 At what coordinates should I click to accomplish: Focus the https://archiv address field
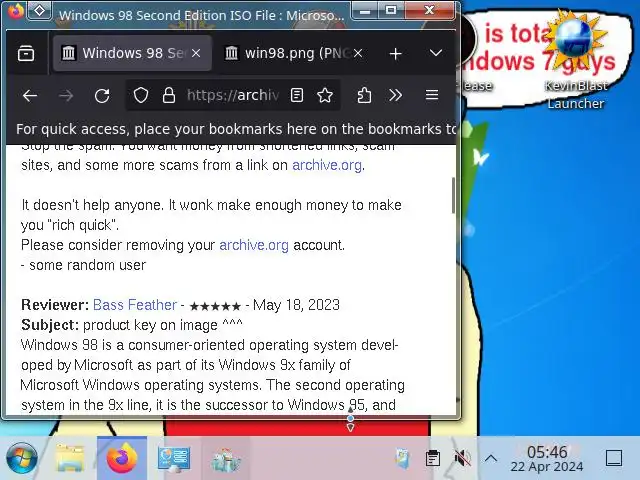pyautogui.click(x=233, y=96)
